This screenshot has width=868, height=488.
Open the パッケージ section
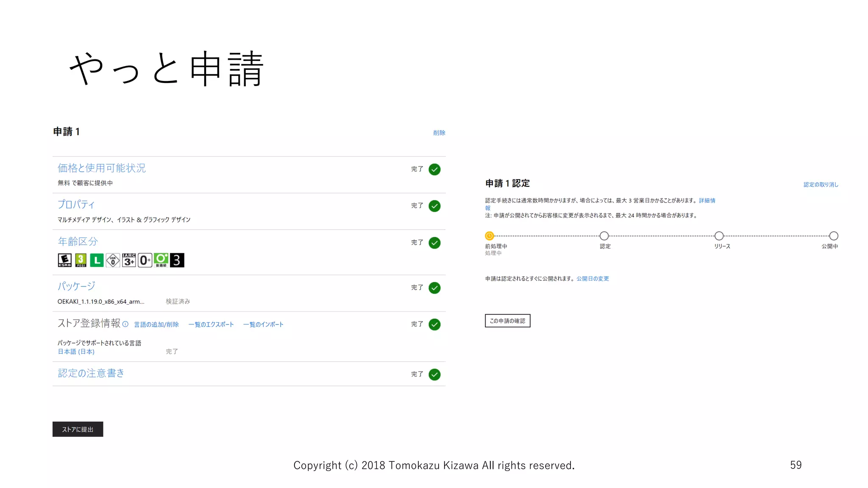(77, 286)
